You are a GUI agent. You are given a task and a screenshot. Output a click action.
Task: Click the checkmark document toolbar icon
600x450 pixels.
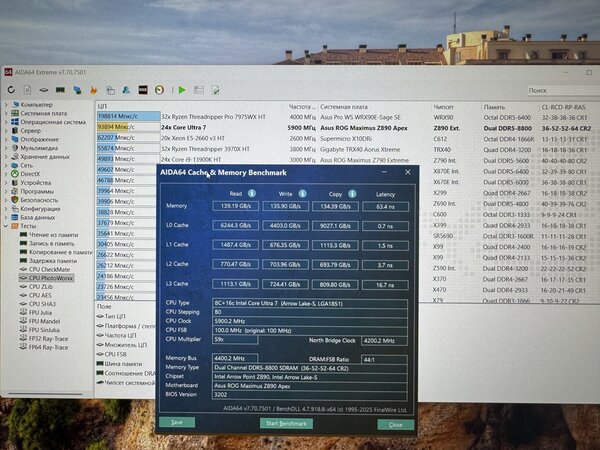tap(215, 90)
